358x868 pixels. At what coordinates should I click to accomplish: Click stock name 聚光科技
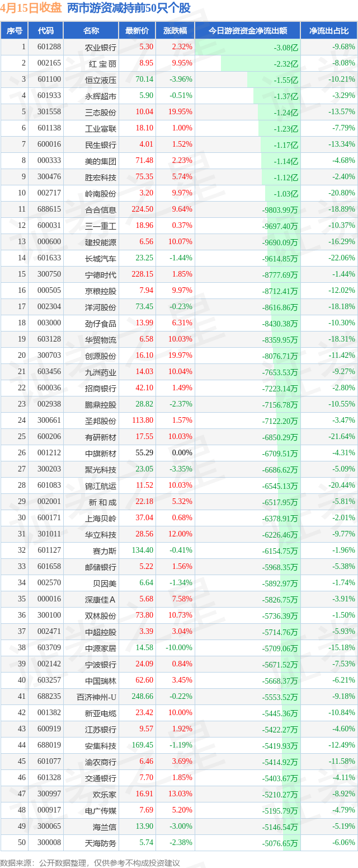coord(101,469)
